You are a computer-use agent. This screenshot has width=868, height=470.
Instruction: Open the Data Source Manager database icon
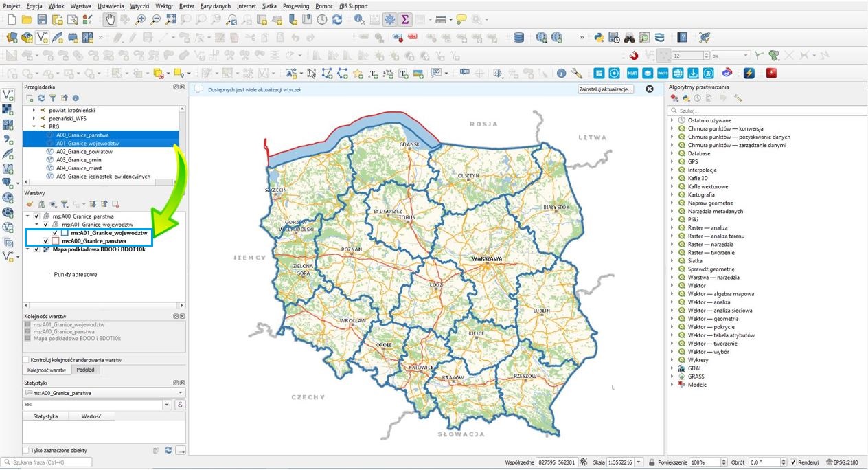(x=518, y=38)
